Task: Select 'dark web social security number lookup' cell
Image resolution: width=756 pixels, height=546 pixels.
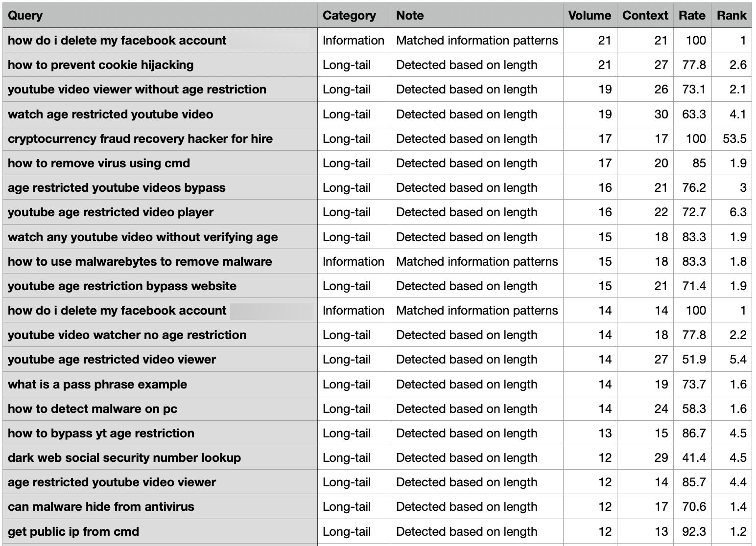Action: click(160, 457)
